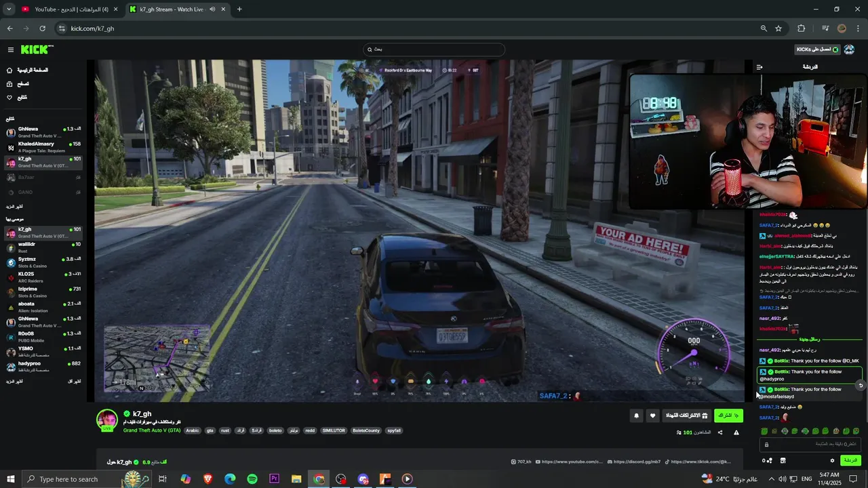This screenshot has height=488, width=868.
Task: Open chat settings gear icon
Action: coord(832,460)
